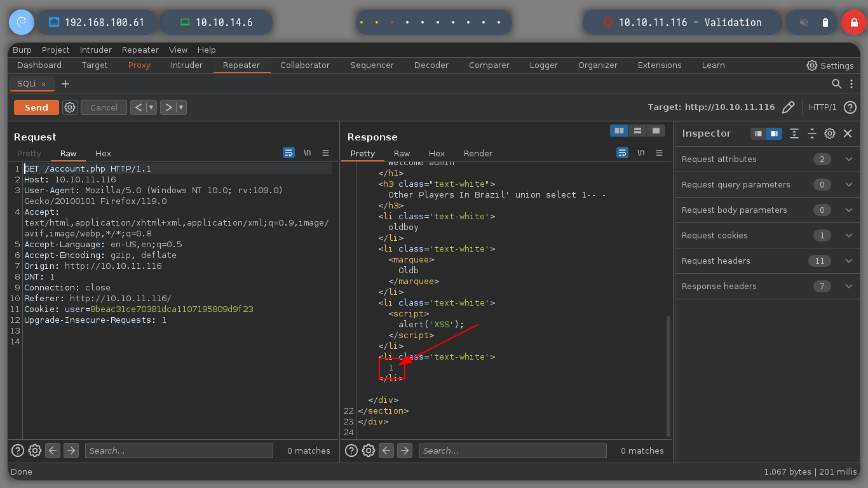This screenshot has height=488, width=868.
Task: Go forward to next request with > button
Action: pos(168,107)
